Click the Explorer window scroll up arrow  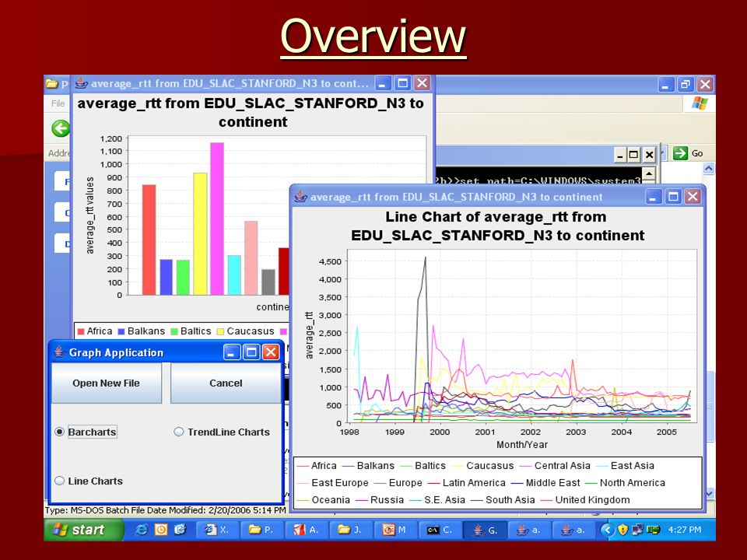[709, 169]
